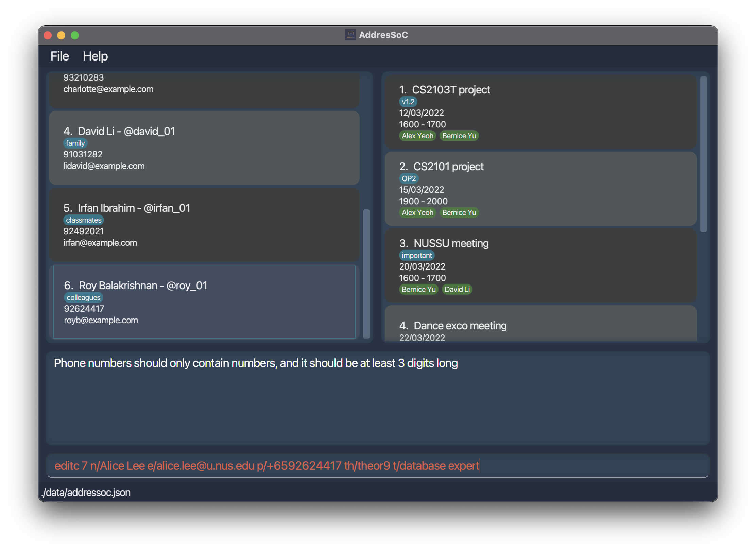Click the v1.2 tag on CS2103T project
Viewport: 756px width, 552px height.
point(408,102)
